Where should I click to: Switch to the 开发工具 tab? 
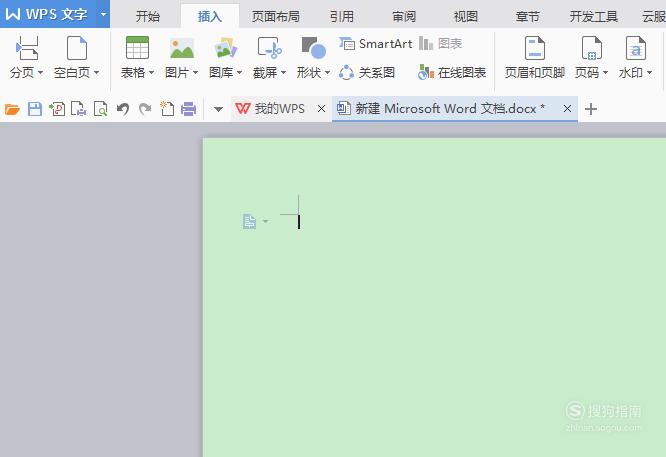[x=594, y=17]
